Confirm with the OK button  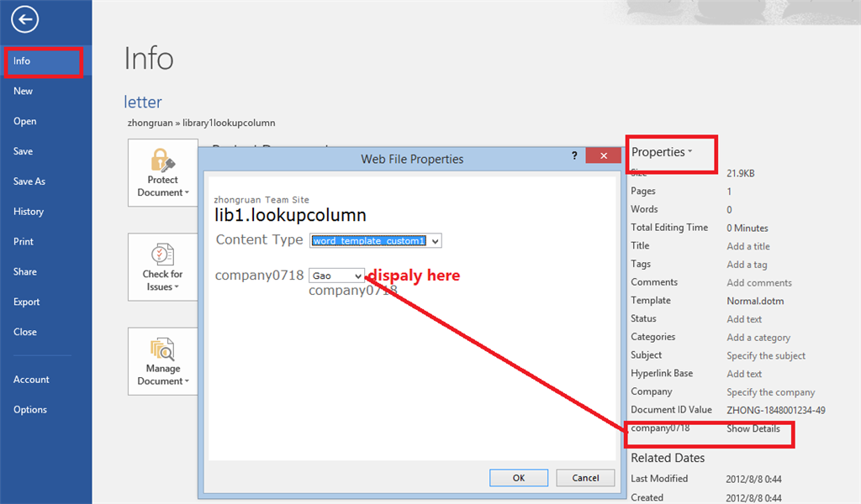pos(519,478)
